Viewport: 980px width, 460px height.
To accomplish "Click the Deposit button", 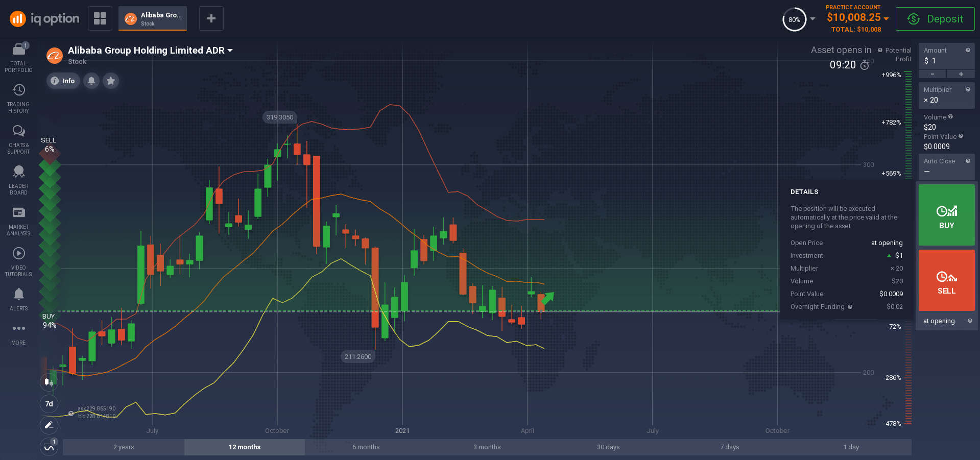I will click(x=935, y=19).
